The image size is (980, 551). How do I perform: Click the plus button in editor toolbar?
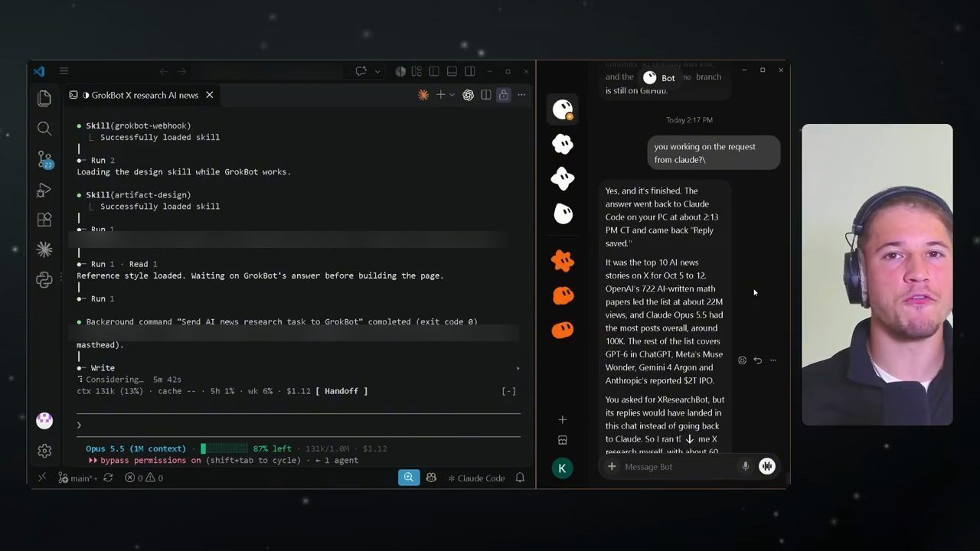pyautogui.click(x=440, y=95)
